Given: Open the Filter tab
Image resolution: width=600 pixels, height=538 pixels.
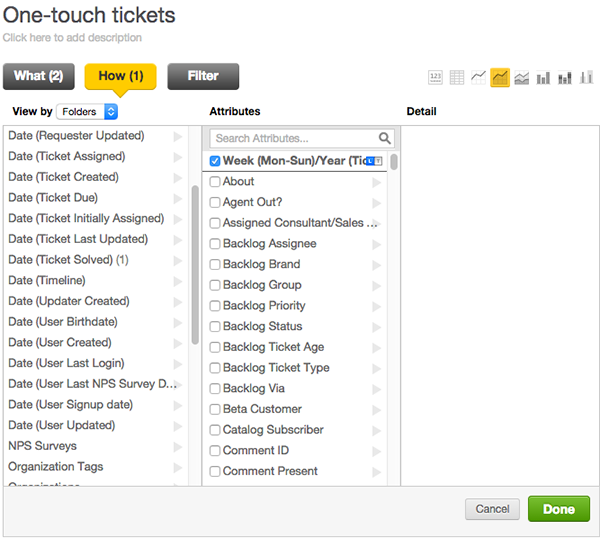Looking at the screenshot, I should point(203,76).
